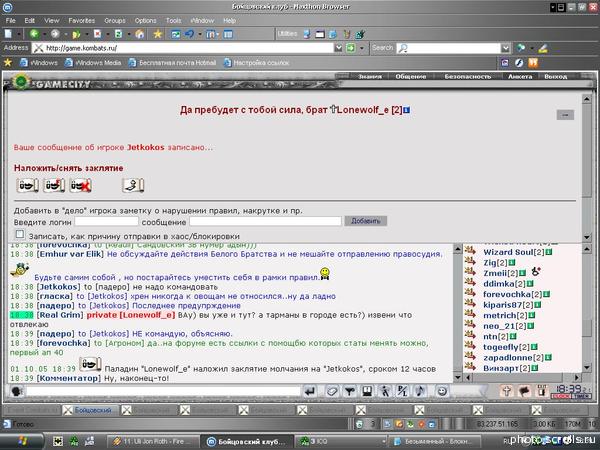Click inside the login input field
Screen dimensions: 600x450
106,221
